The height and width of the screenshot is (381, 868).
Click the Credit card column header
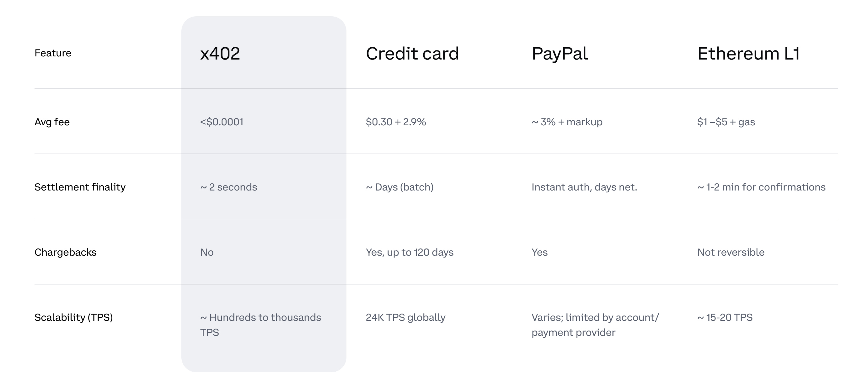tap(412, 54)
